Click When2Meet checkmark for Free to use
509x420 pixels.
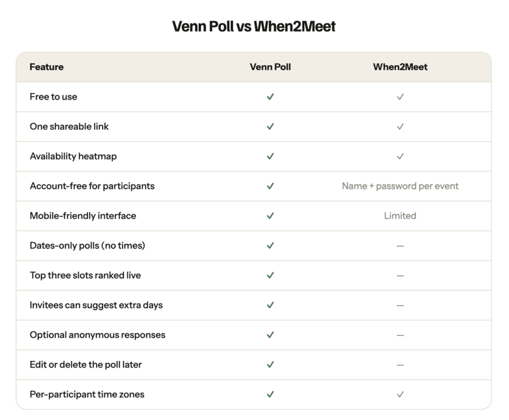point(400,97)
